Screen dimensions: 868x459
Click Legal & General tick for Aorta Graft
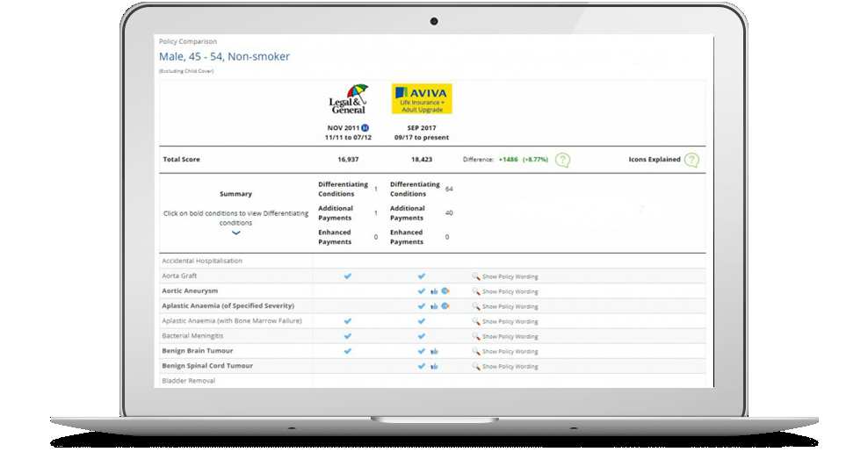click(347, 276)
